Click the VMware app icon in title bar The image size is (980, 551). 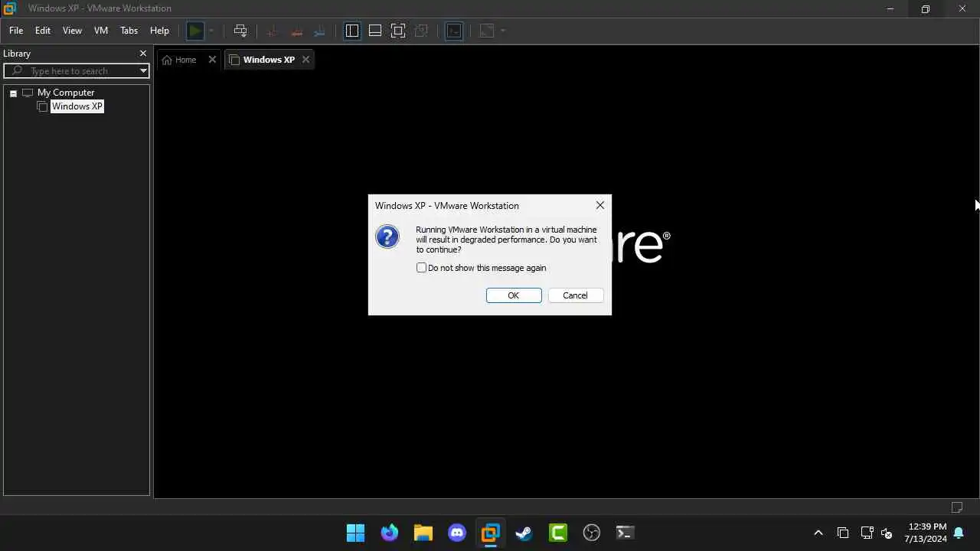click(9, 8)
